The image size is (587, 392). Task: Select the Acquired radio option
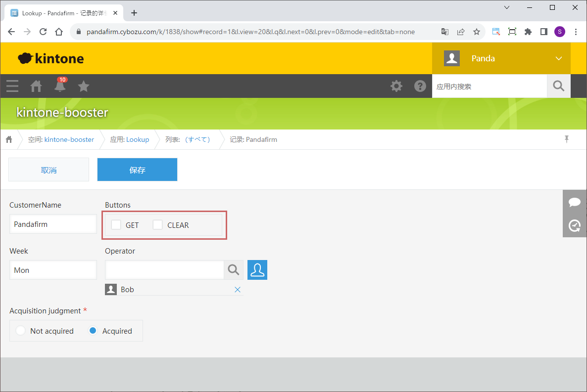(x=93, y=331)
